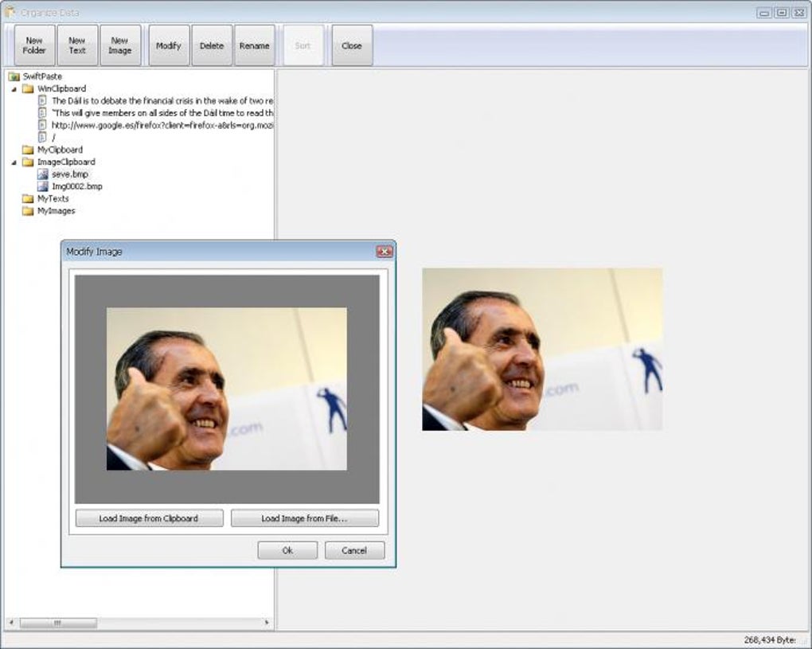
Task: Click Load Image from Clipboard
Action: pyautogui.click(x=148, y=518)
